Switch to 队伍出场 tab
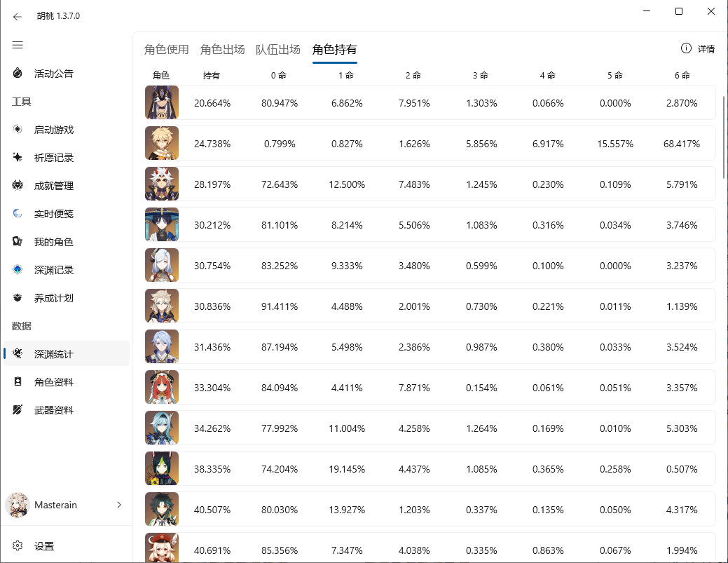Screen dimensions: 728x563 278,49
